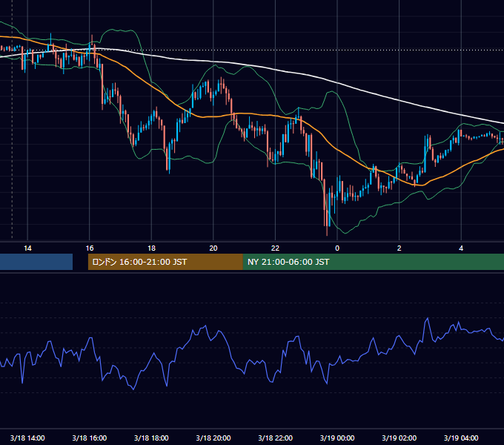Click the 3/19 02:00 date label

click(x=399, y=438)
